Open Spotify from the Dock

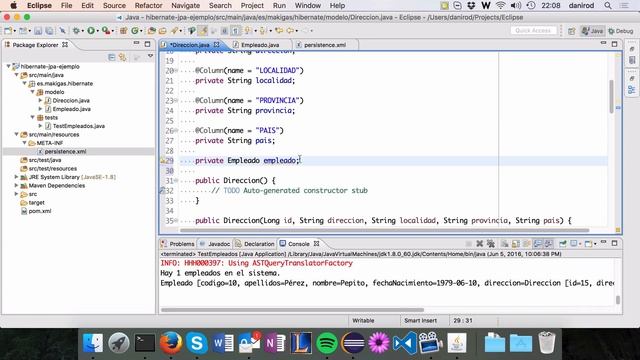(x=327, y=342)
